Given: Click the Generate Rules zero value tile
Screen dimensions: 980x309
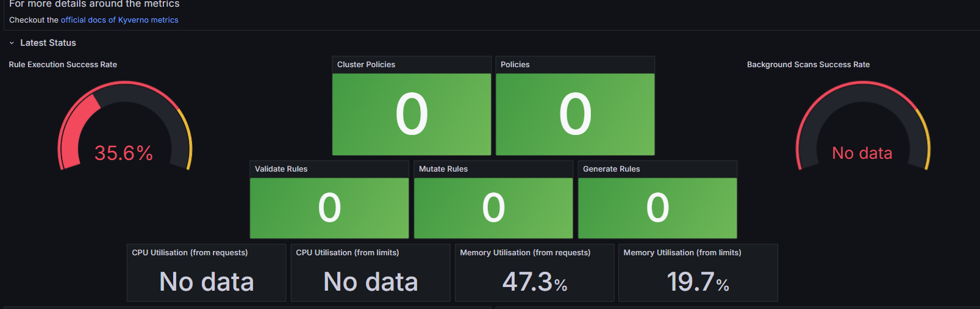Looking at the screenshot, I should 657,208.
